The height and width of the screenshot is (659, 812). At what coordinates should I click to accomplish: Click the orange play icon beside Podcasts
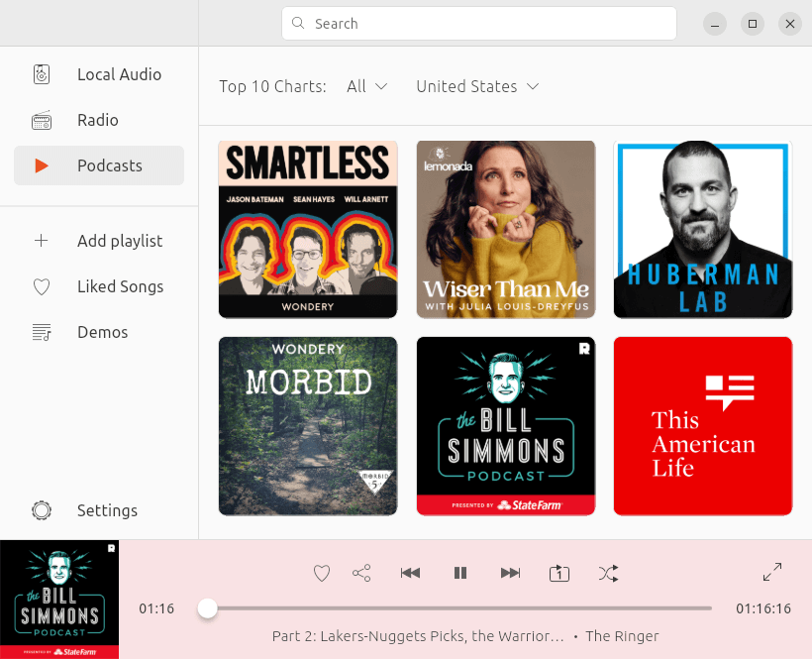click(x=42, y=165)
